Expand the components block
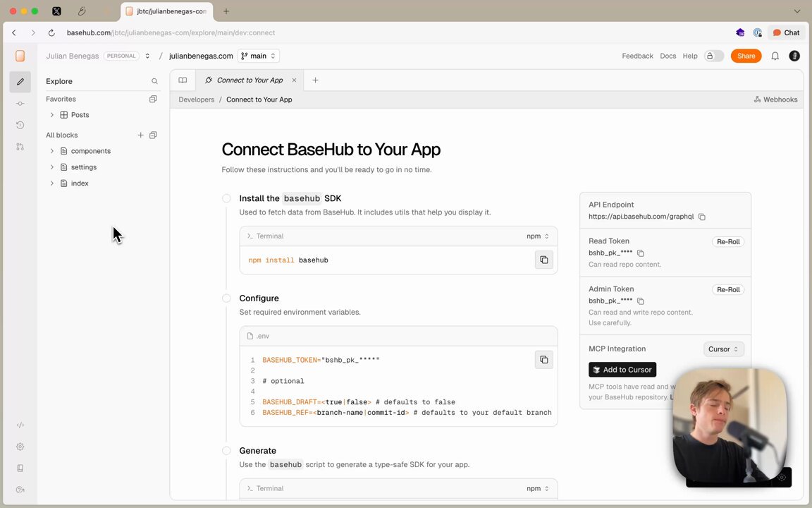 tap(51, 151)
